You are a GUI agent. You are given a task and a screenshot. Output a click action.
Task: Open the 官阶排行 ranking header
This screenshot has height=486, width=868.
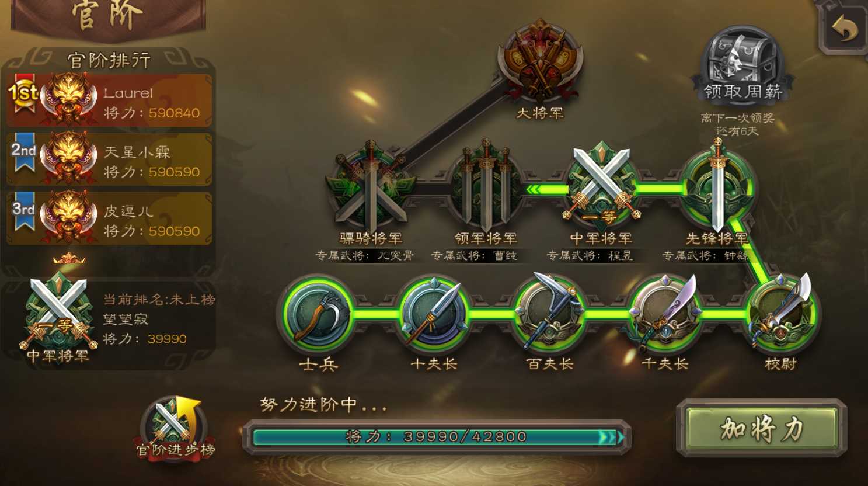(109, 60)
